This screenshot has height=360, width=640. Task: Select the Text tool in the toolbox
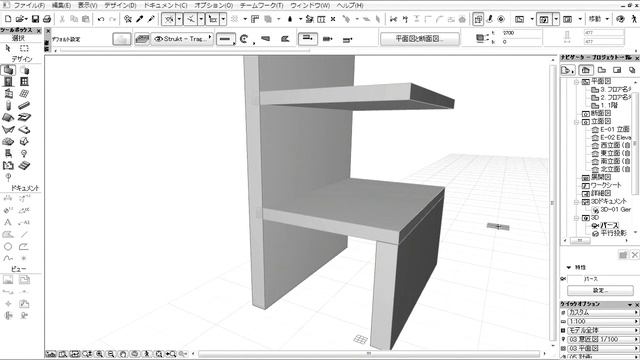click(x=8, y=222)
